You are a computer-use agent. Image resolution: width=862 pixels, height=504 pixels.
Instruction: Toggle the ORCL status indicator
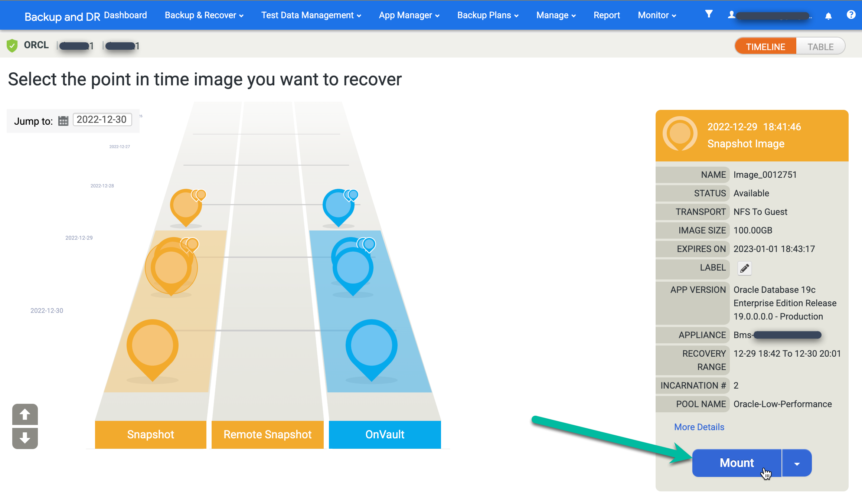coord(12,46)
